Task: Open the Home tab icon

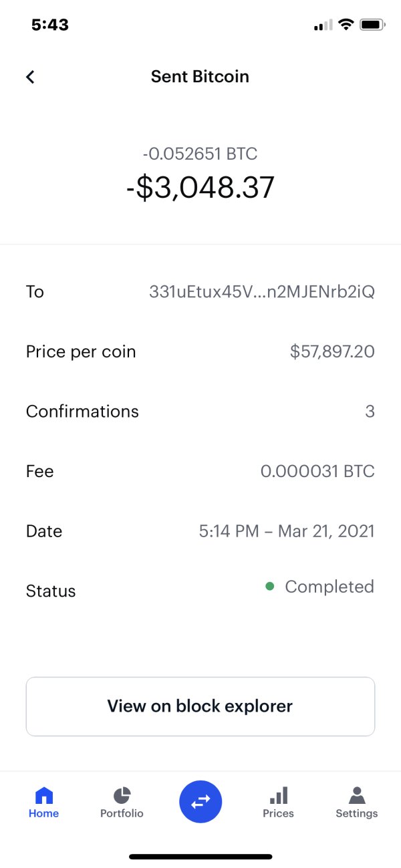Action: [x=43, y=795]
